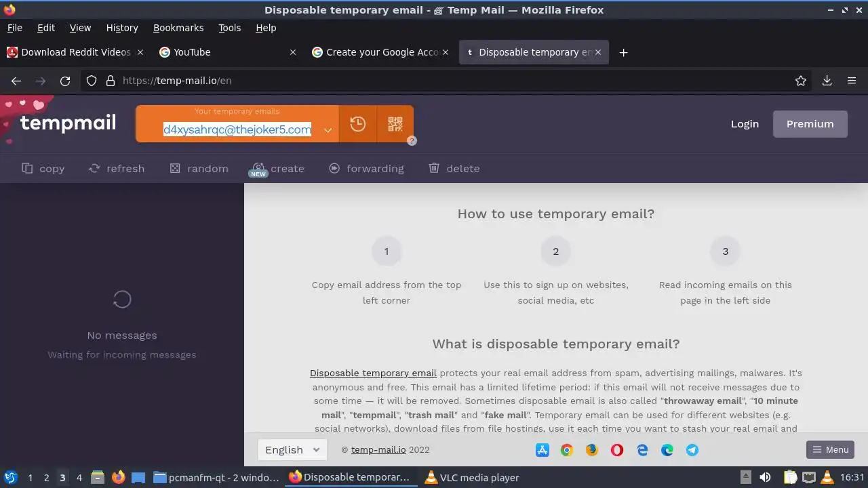The height and width of the screenshot is (488, 868).
Task: Close the Disposable temporary email tab
Action: [x=598, y=52]
